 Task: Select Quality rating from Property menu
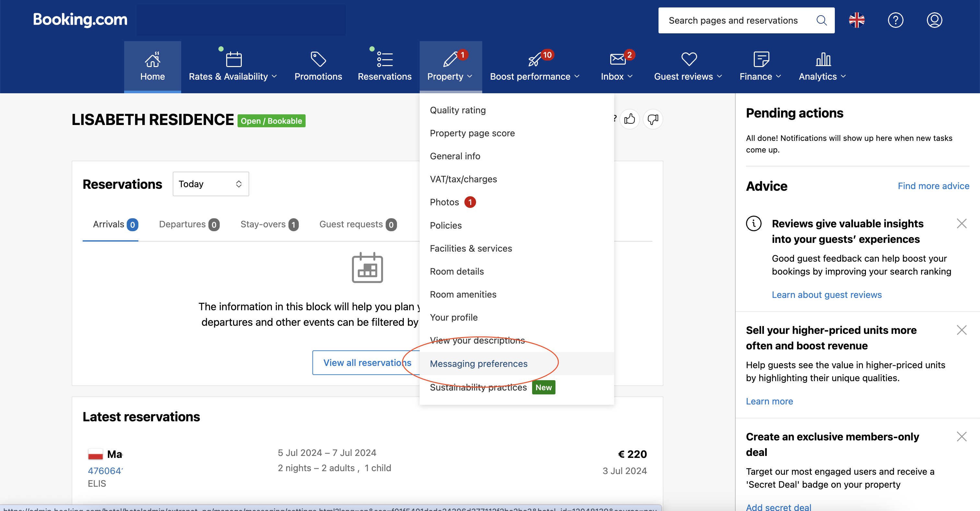click(x=516, y=110)
